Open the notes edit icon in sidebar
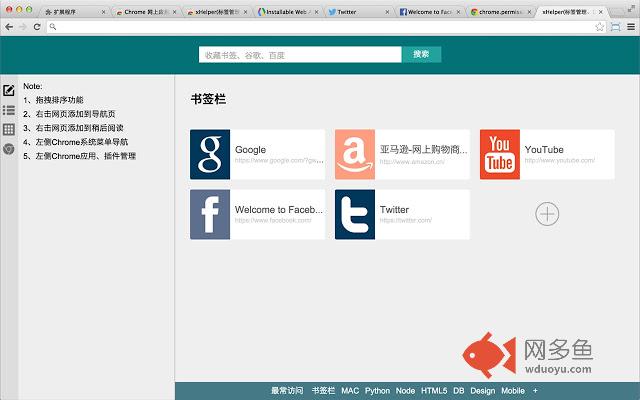This screenshot has height=400, width=640. pos(9,90)
